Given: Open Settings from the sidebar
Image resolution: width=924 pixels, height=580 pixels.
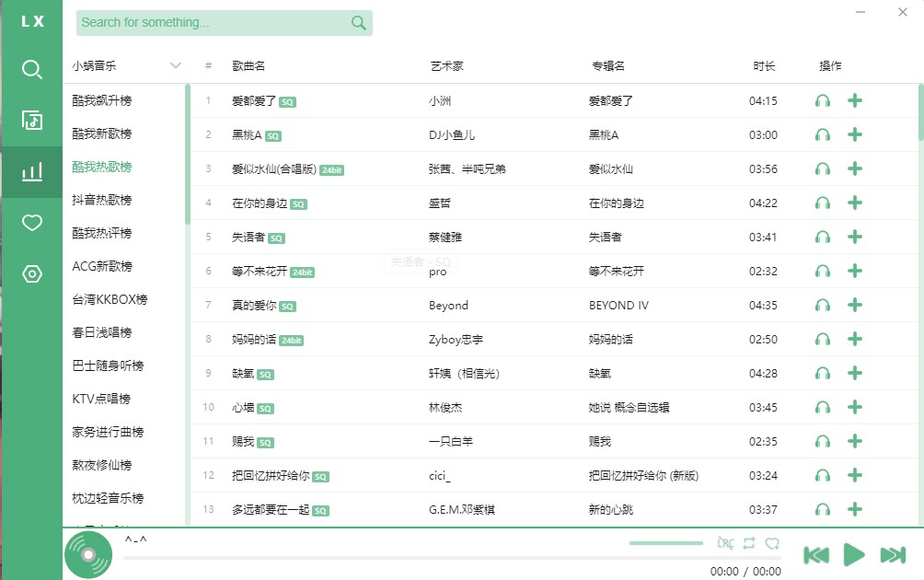Looking at the screenshot, I should click(31, 273).
